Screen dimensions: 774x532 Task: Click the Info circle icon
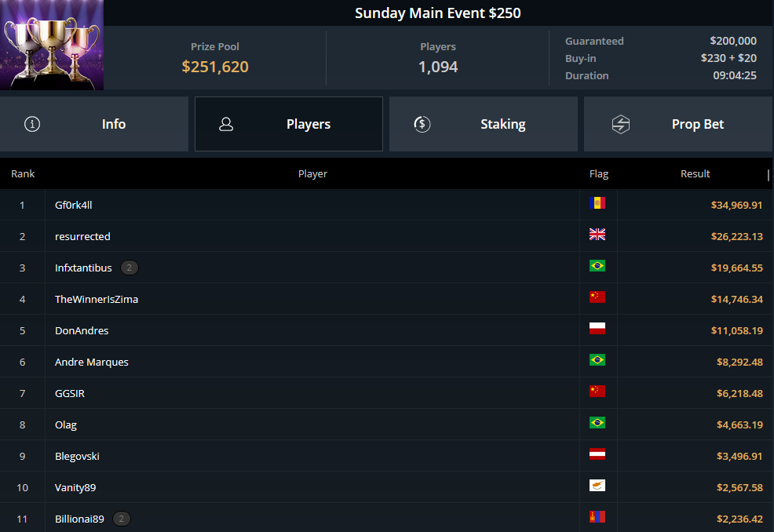pyautogui.click(x=32, y=124)
